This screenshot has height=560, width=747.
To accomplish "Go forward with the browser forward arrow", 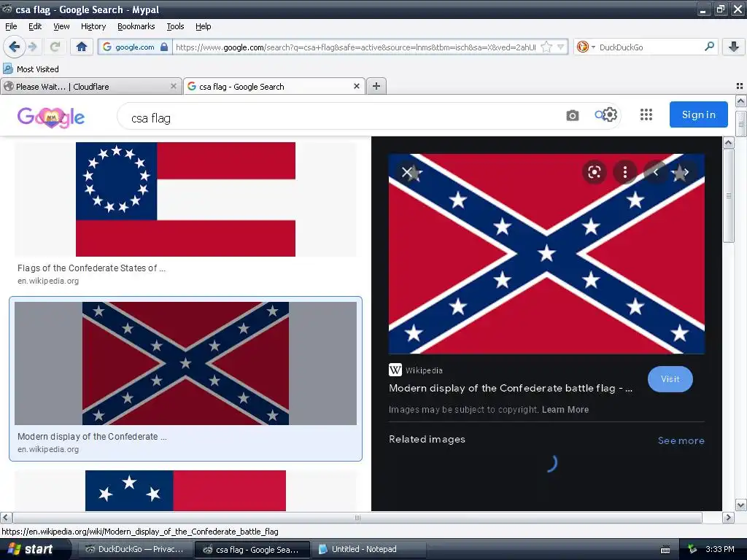I will pyautogui.click(x=33, y=47).
